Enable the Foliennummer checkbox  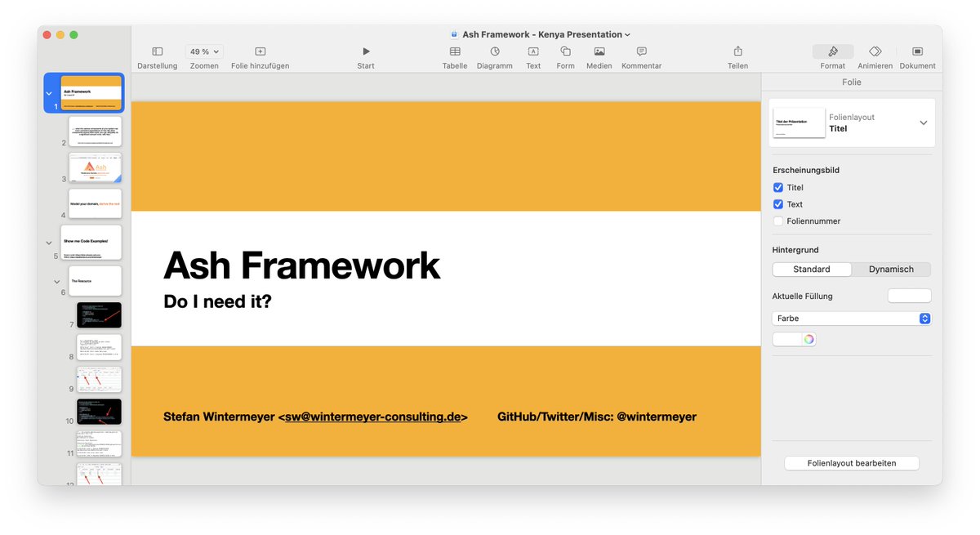pyautogui.click(x=778, y=221)
